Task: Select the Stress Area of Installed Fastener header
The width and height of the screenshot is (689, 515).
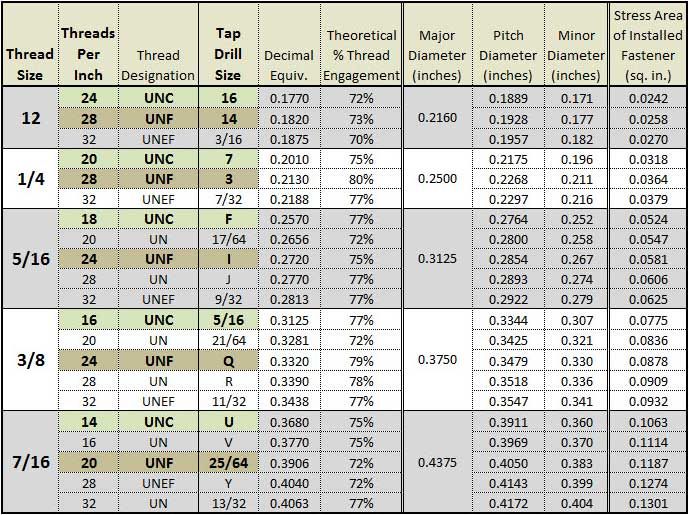Action: pyautogui.click(x=648, y=44)
